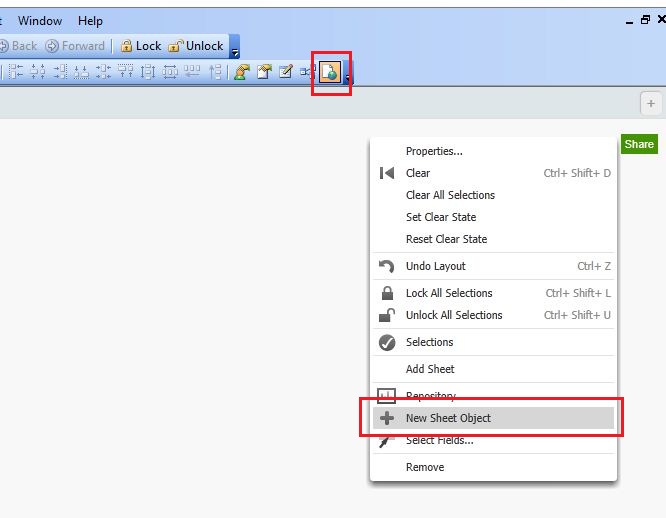This screenshot has height=518, width=666.
Task: Choose Select Fields... in the context menu
Action: click(x=493, y=441)
